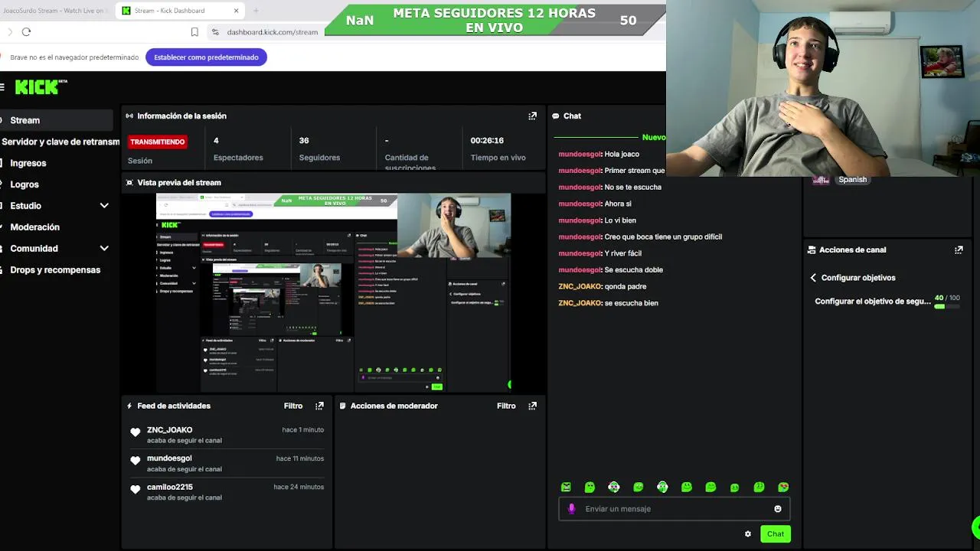Click ZNC_JOAKO on 'se escucha bien' message

580,303
